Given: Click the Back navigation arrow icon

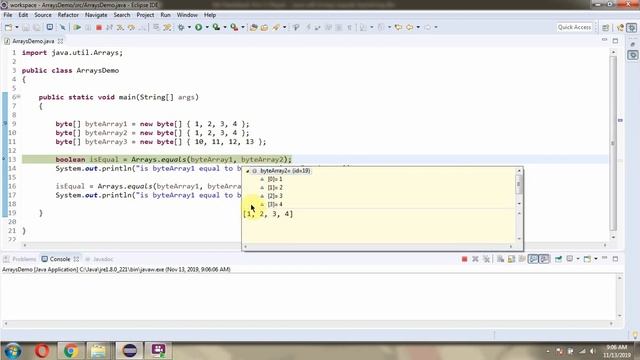Looking at the screenshot, I should point(409,27).
